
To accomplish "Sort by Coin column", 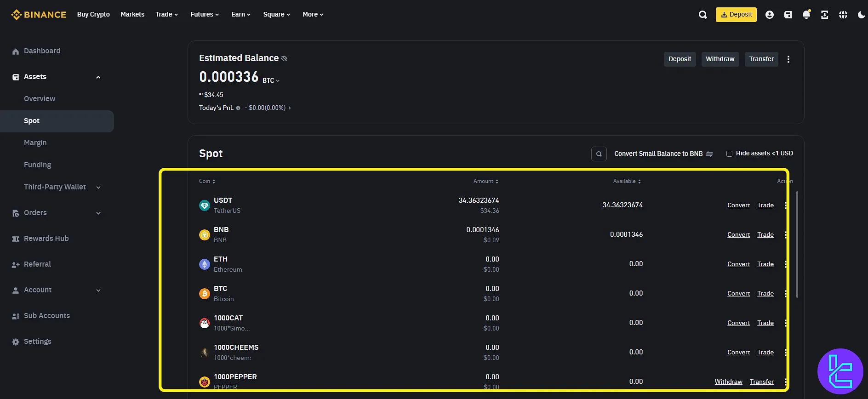I will coord(207,181).
